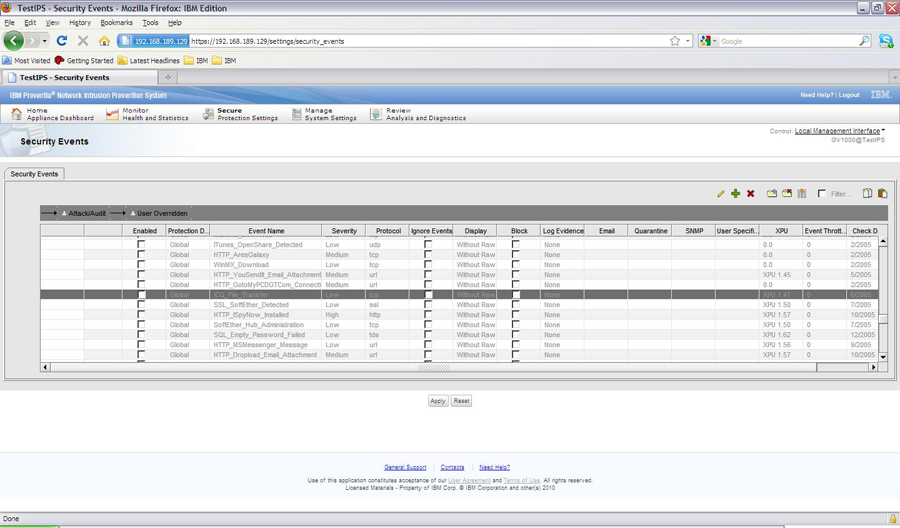Select the Security Events tab in panel
The width and height of the screenshot is (900, 528).
(34, 174)
